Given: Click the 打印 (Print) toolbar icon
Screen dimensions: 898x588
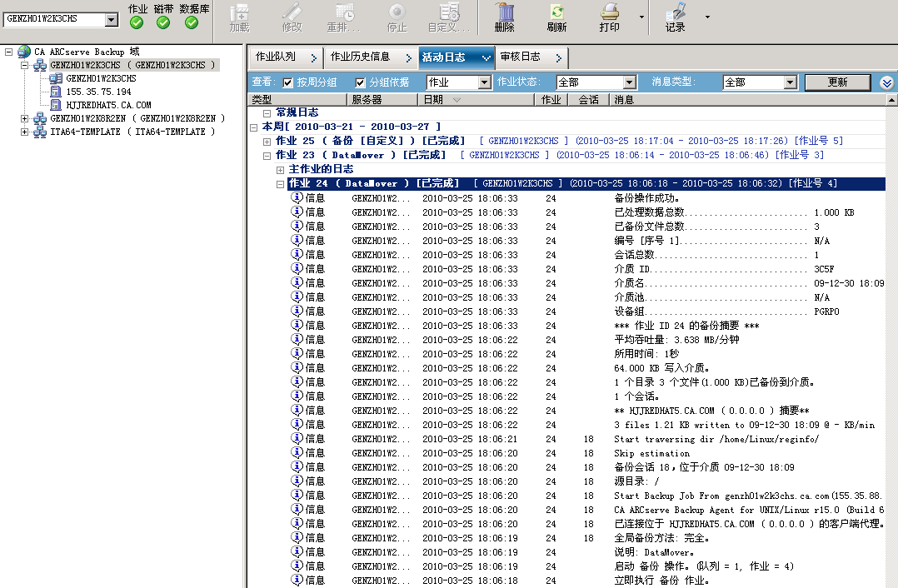Looking at the screenshot, I should [610, 12].
